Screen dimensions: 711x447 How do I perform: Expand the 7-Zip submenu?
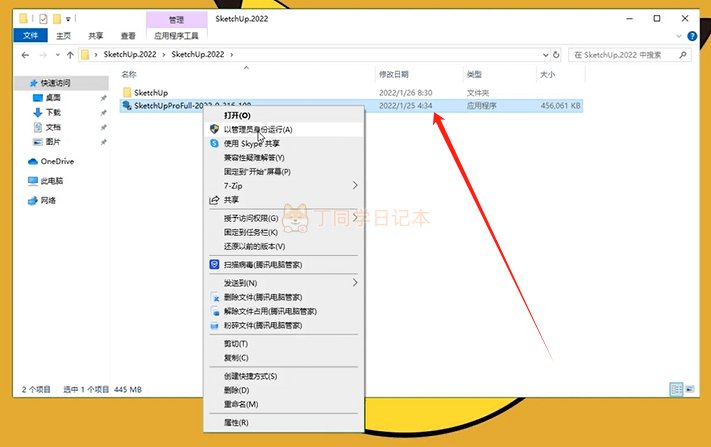284,186
